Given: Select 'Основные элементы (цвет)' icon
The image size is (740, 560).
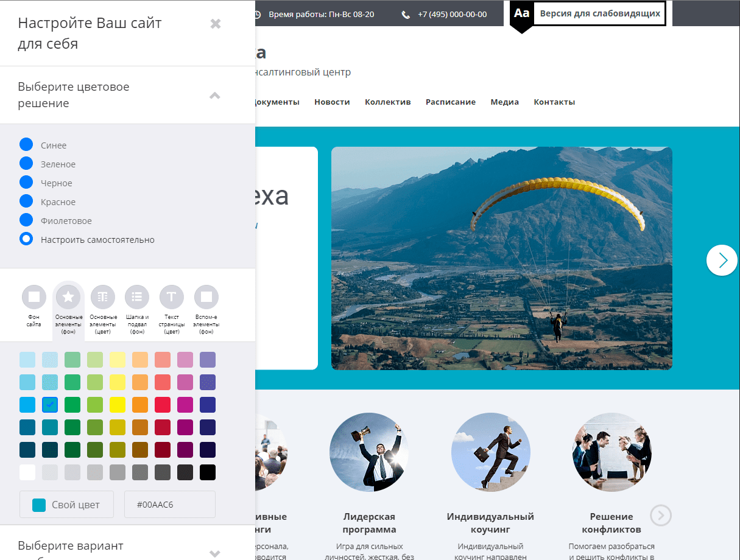Looking at the screenshot, I should (103, 297).
